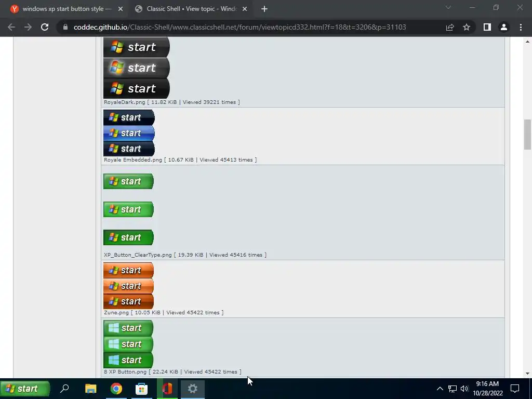Select the Classic Shell View topic tab
Viewport: 532px width, 399px height.
click(x=190, y=9)
